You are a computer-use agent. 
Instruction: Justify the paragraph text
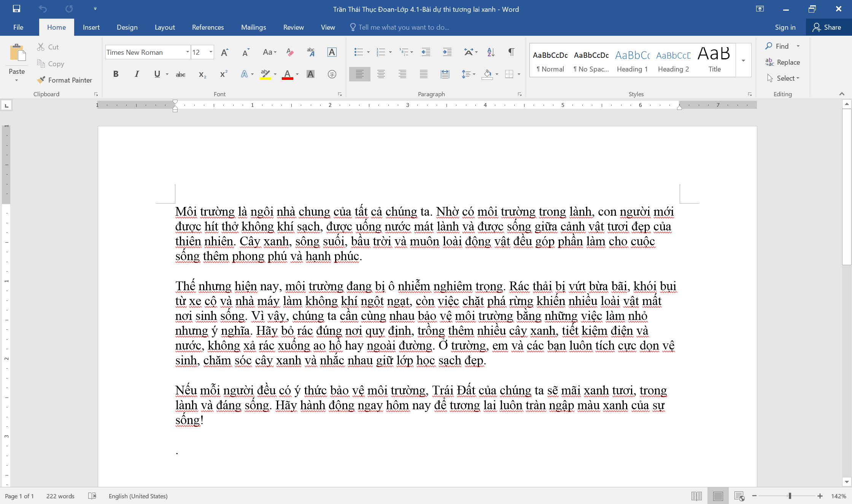pos(423,74)
